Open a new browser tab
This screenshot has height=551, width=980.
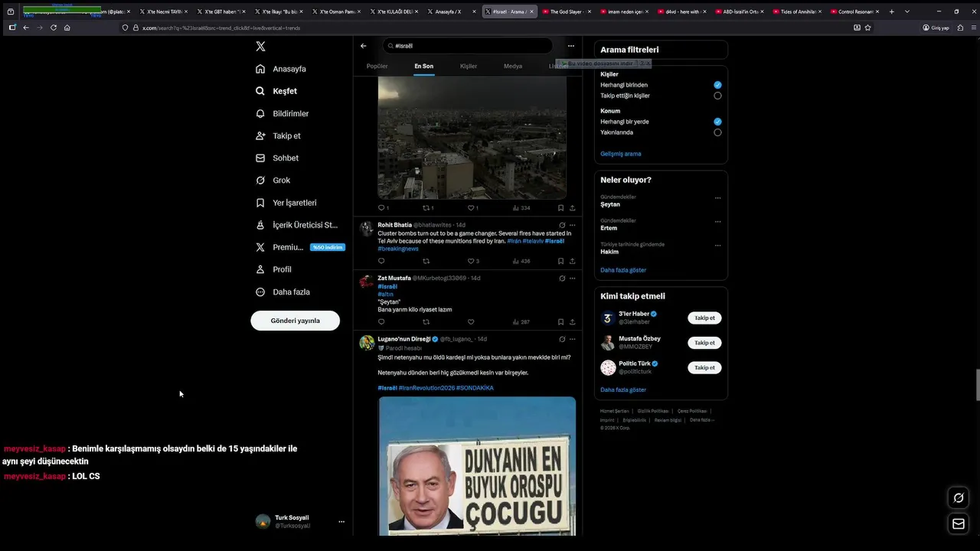coord(891,11)
